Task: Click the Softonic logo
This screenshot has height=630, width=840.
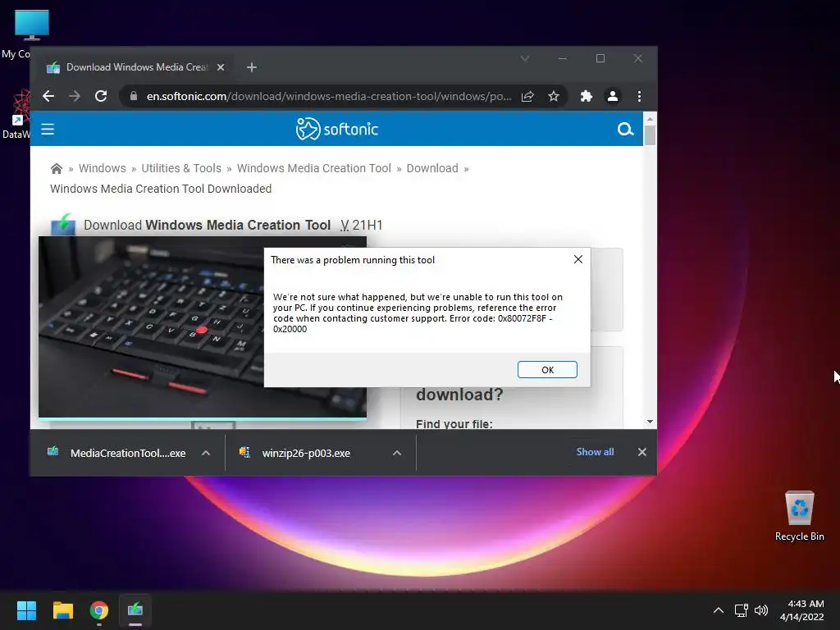Action: click(337, 129)
